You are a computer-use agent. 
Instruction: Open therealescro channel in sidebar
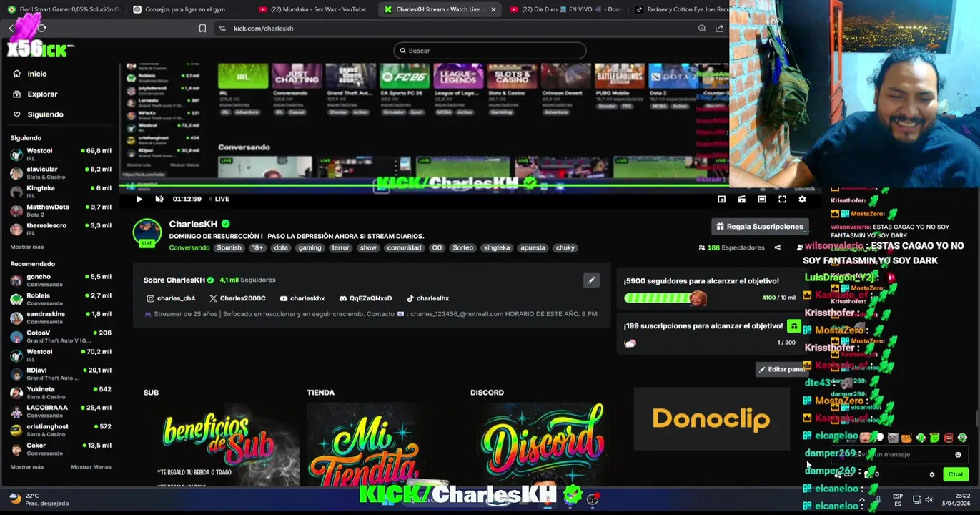pos(61,229)
